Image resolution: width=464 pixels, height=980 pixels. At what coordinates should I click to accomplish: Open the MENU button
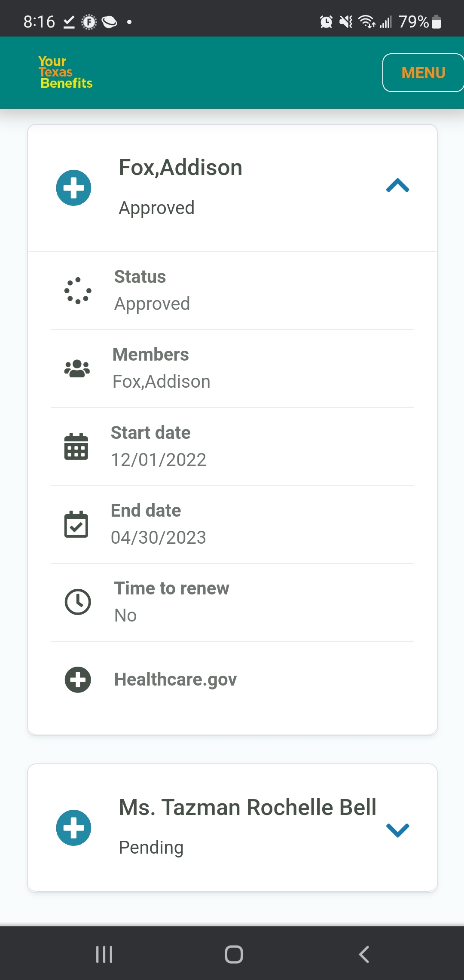coord(423,73)
